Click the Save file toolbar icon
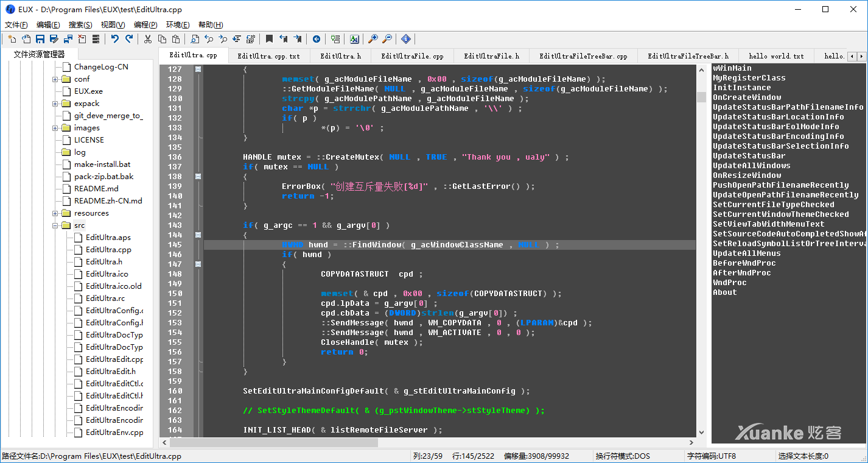This screenshot has width=868, height=463. point(40,39)
